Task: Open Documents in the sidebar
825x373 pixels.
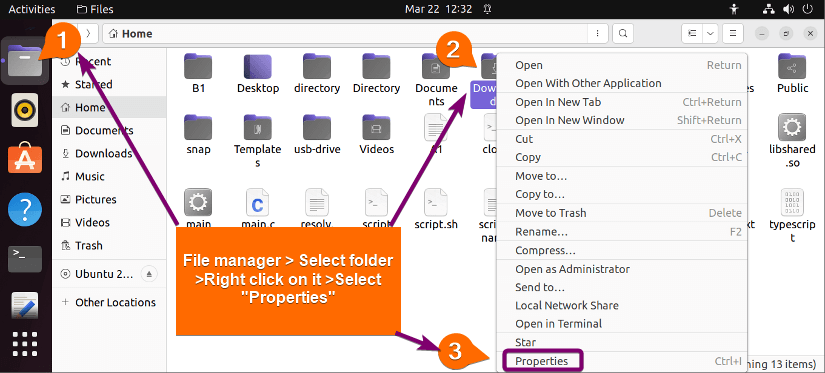Action: 110,130
